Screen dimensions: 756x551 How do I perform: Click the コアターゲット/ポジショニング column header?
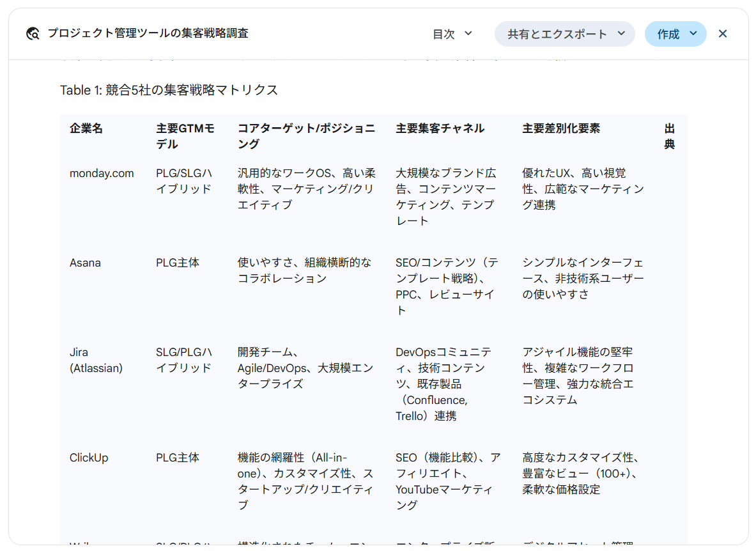(x=306, y=136)
